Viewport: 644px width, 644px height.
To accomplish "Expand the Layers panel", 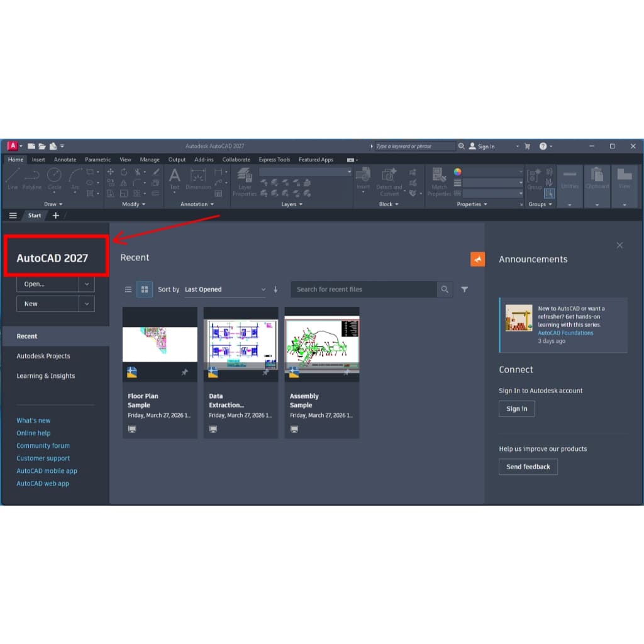I will click(292, 204).
